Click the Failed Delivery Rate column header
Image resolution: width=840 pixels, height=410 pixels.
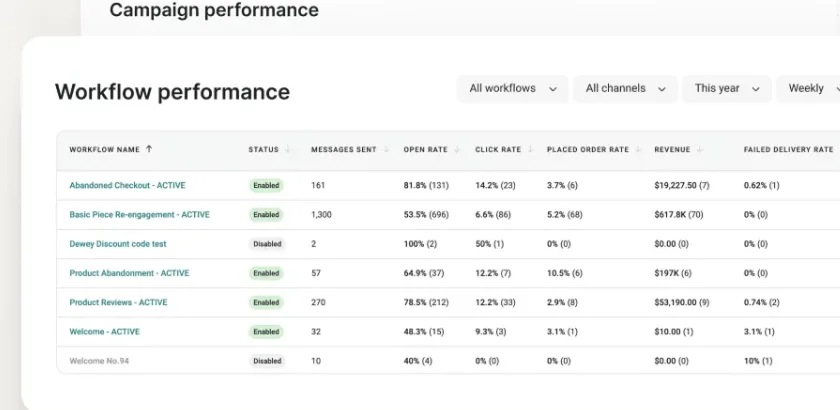coord(788,150)
